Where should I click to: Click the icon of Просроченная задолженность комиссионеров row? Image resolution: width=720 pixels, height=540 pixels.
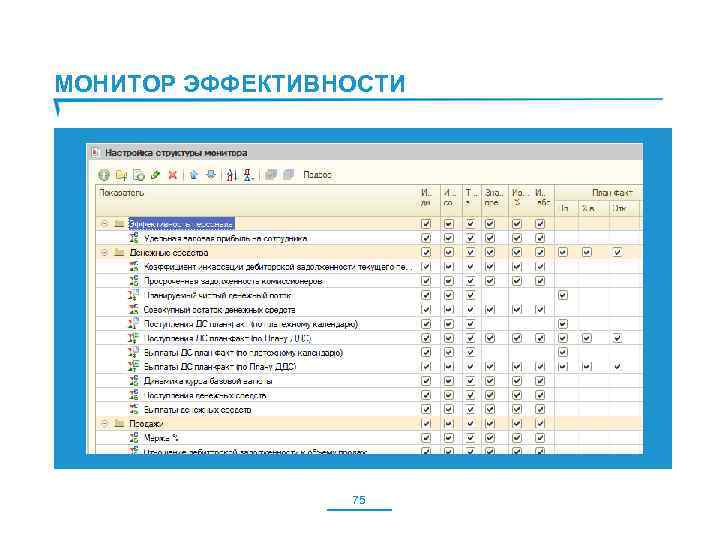pos(134,281)
